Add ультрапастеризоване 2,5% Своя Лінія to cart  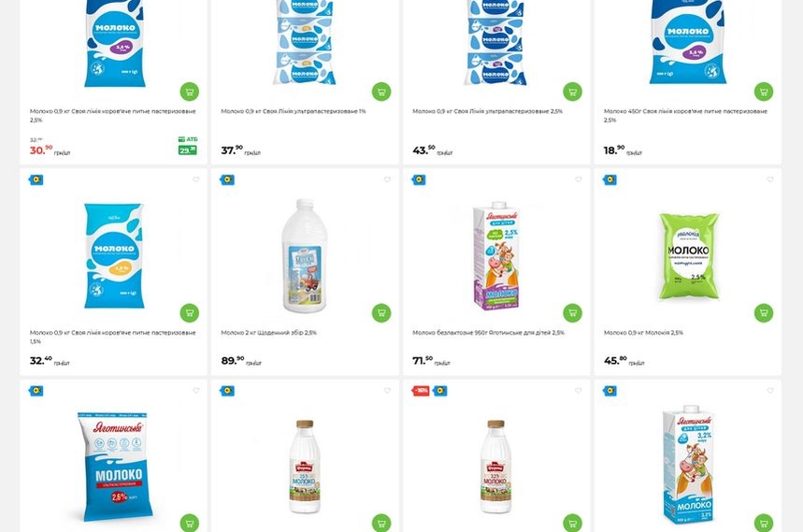point(572,92)
